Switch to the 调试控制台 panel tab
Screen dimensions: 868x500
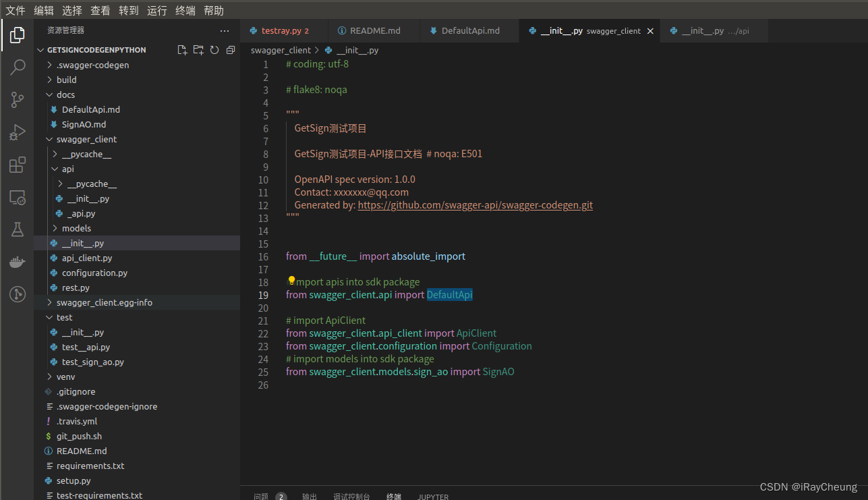point(351,496)
